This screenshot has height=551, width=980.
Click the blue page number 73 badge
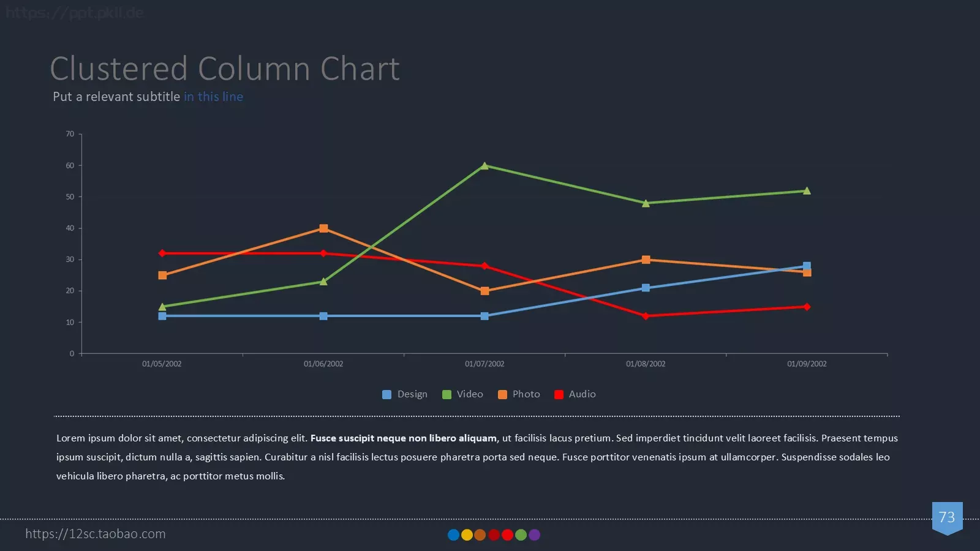click(x=947, y=518)
